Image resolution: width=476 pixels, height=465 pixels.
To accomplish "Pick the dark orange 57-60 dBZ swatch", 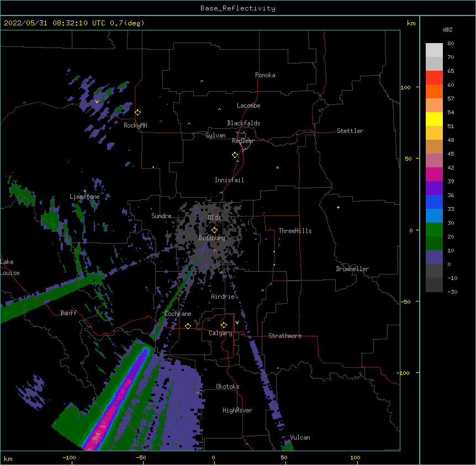I will [434, 91].
